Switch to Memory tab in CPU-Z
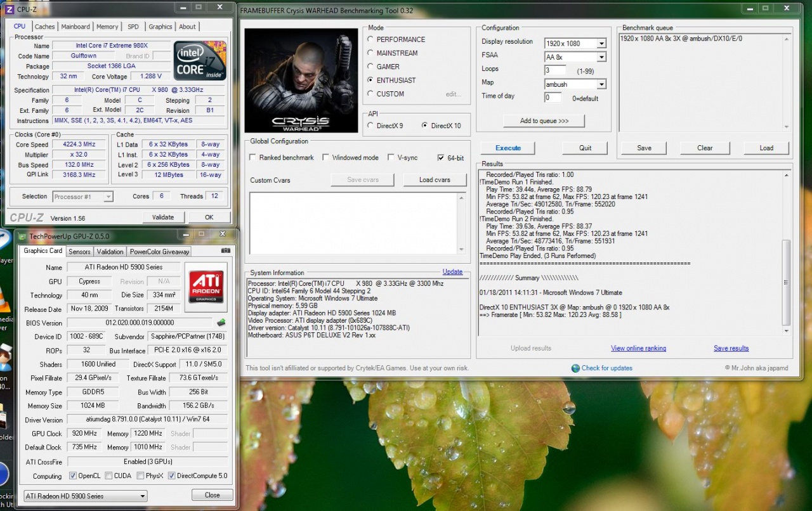812x511 pixels. [x=107, y=27]
